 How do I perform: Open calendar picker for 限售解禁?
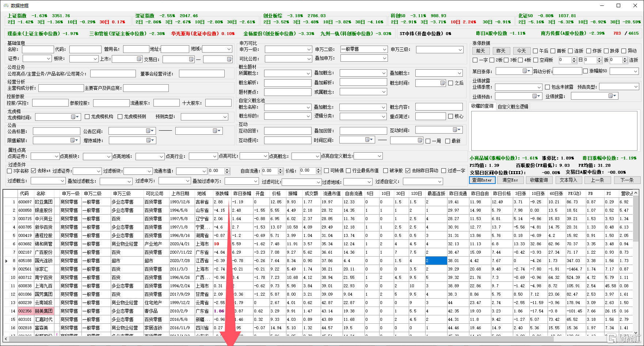[74, 140]
